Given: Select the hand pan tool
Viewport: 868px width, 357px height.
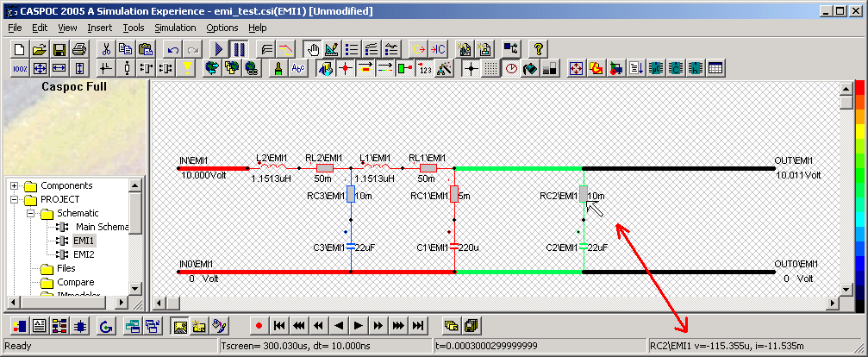Looking at the screenshot, I should 314,49.
